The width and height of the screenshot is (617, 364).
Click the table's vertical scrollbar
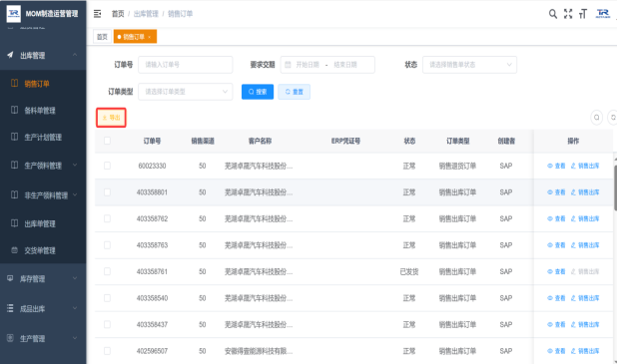click(615, 187)
